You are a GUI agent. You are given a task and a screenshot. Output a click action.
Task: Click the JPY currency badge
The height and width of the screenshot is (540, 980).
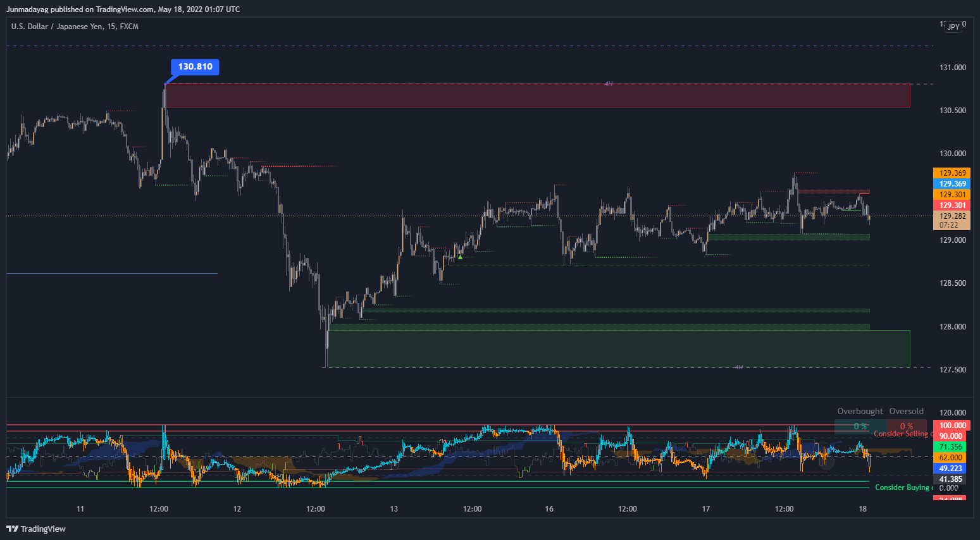tap(953, 27)
